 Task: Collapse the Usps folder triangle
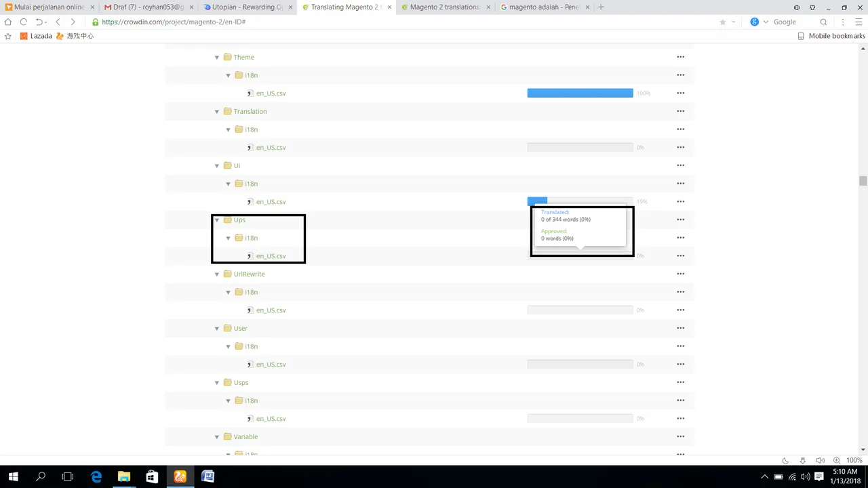[218, 382]
